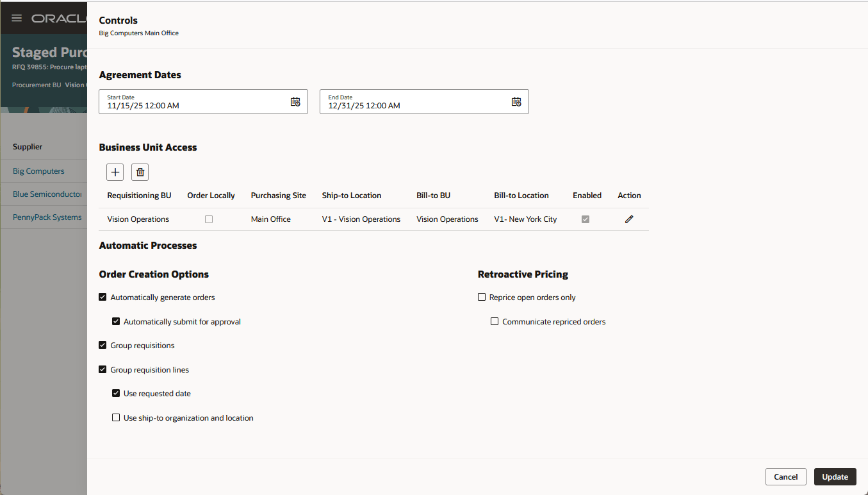Click the Cancel button
The image size is (868, 495).
785,476
